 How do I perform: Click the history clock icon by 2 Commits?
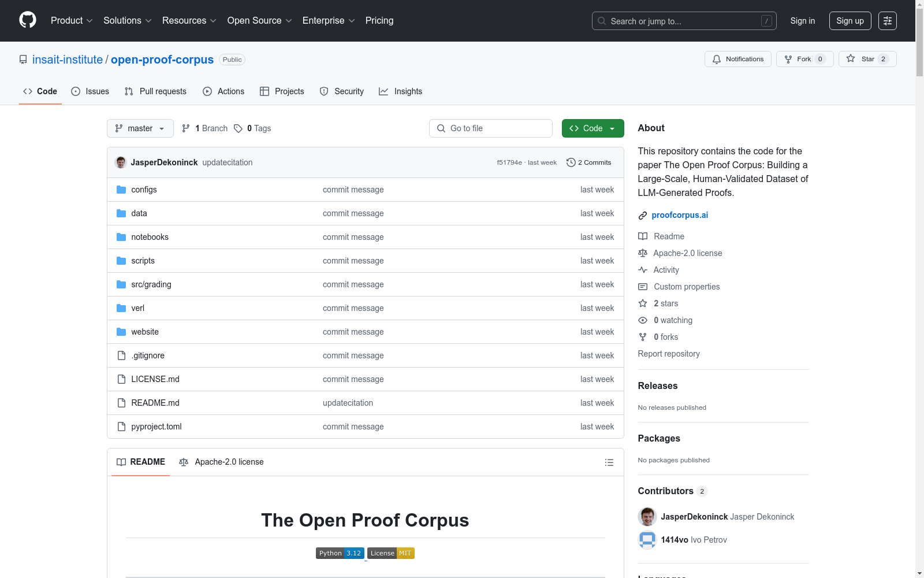(571, 162)
